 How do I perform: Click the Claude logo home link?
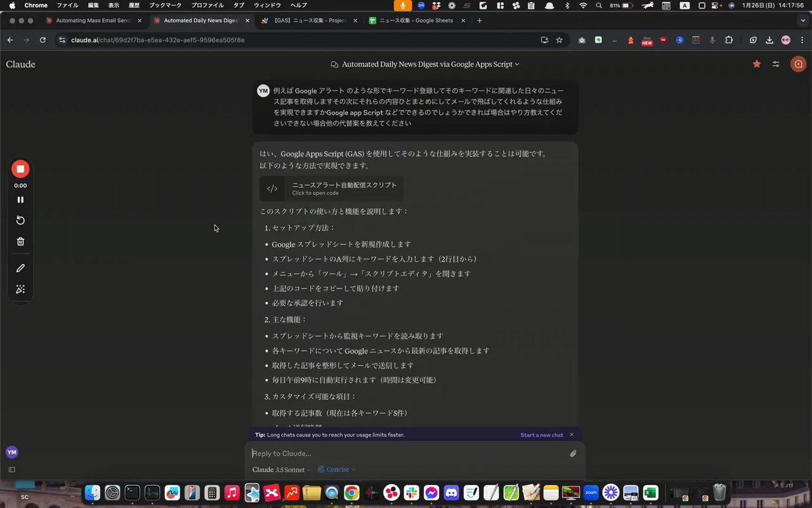point(20,64)
